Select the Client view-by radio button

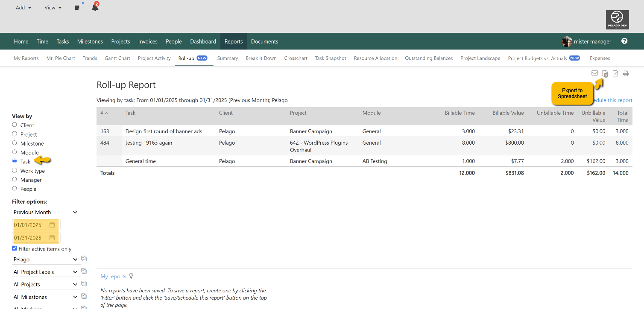(15, 125)
